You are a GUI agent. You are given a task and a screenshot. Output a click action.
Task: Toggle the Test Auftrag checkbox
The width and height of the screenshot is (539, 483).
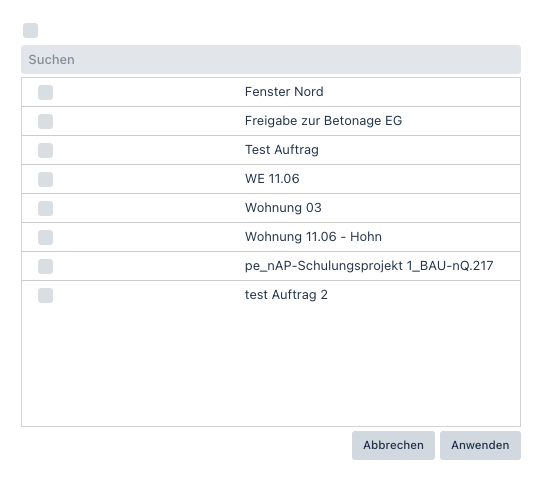point(45,150)
